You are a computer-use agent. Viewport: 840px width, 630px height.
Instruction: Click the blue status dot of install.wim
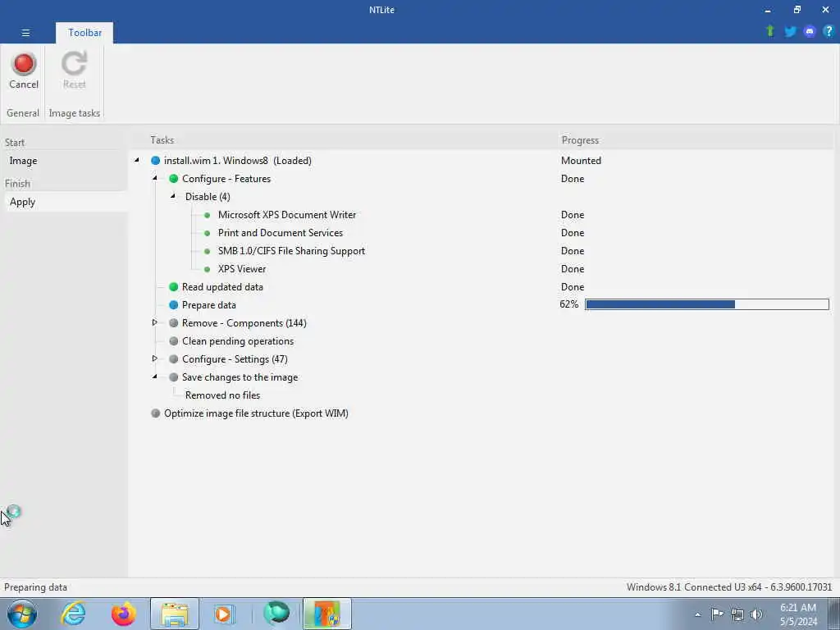pyautogui.click(x=155, y=161)
